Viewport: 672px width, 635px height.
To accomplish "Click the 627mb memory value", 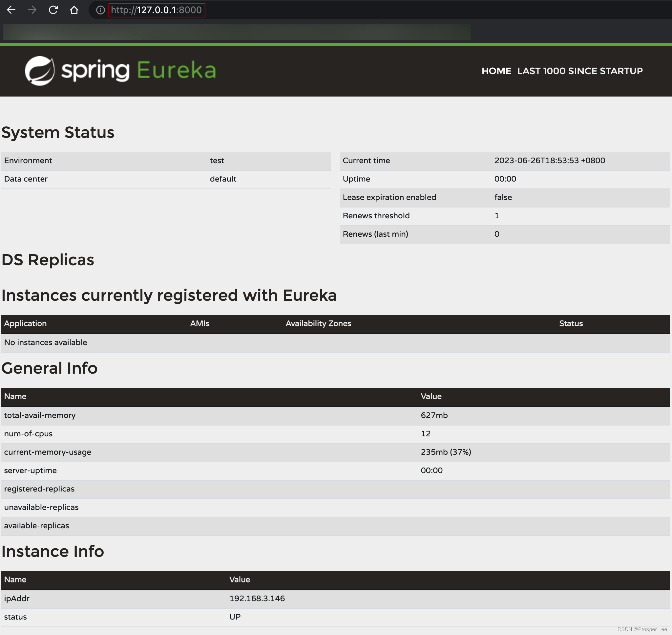I will (x=434, y=415).
